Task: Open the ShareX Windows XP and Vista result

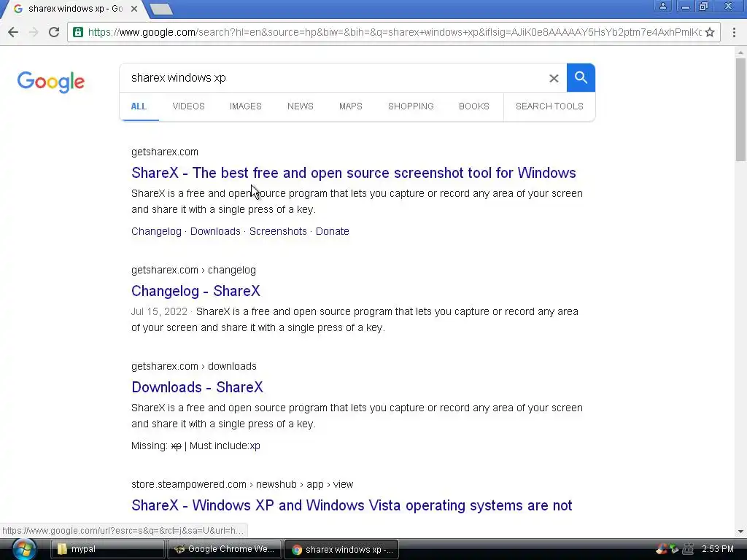Action: click(352, 505)
